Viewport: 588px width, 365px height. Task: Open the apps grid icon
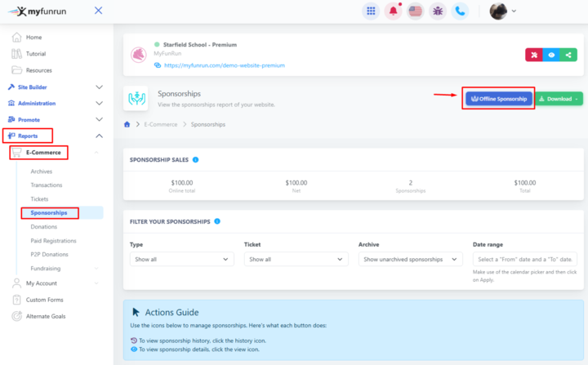[372, 11]
